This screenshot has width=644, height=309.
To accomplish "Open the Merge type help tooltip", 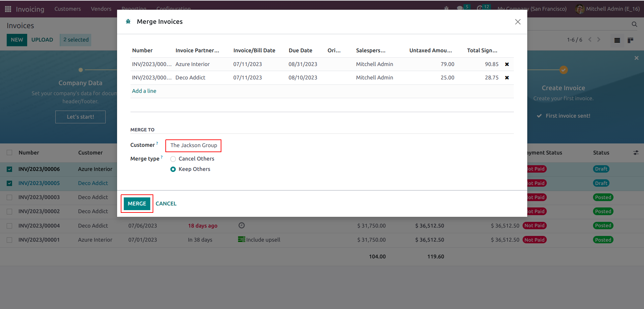I will [162, 157].
